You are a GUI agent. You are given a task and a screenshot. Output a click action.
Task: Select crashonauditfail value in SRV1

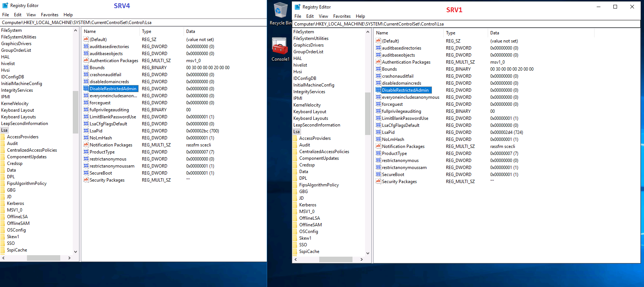click(x=398, y=76)
